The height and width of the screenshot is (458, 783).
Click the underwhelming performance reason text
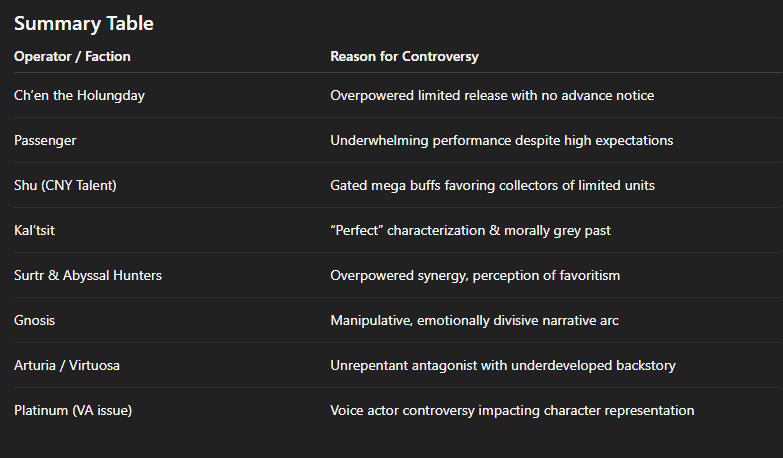tap(501, 140)
